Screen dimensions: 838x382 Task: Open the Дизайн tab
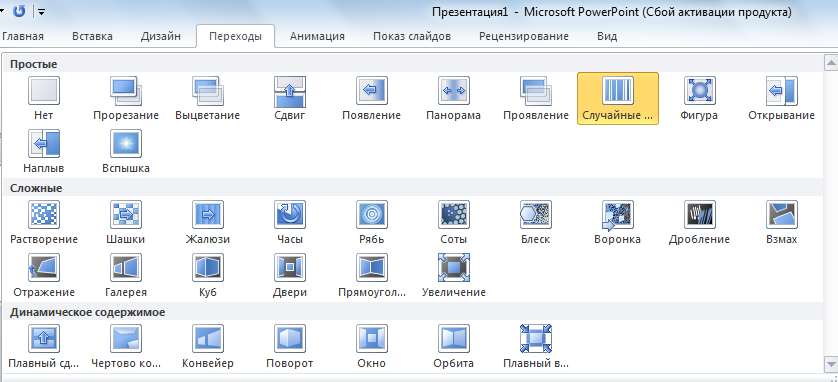click(161, 36)
